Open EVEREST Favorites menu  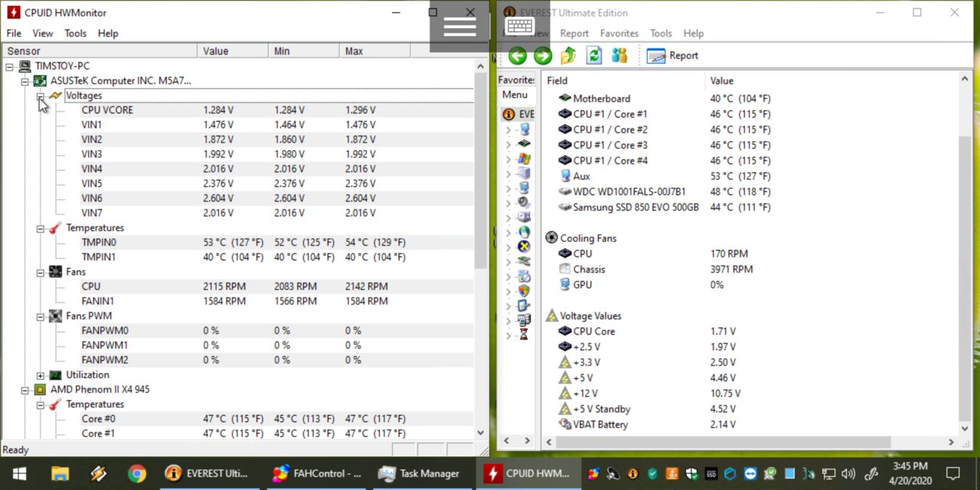point(619,33)
